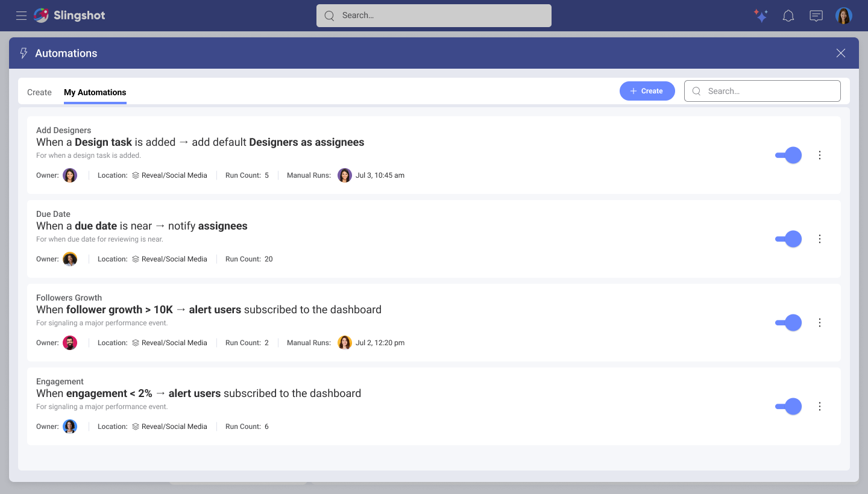This screenshot has height=494, width=868.
Task: Click 'Run Count: 6' value
Action: [247, 427]
